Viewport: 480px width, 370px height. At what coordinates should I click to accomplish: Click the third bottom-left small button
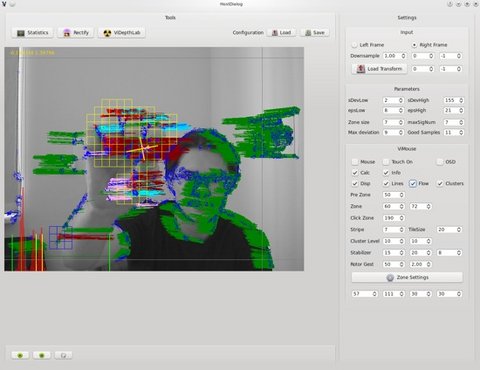pyautogui.click(x=63, y=355)
